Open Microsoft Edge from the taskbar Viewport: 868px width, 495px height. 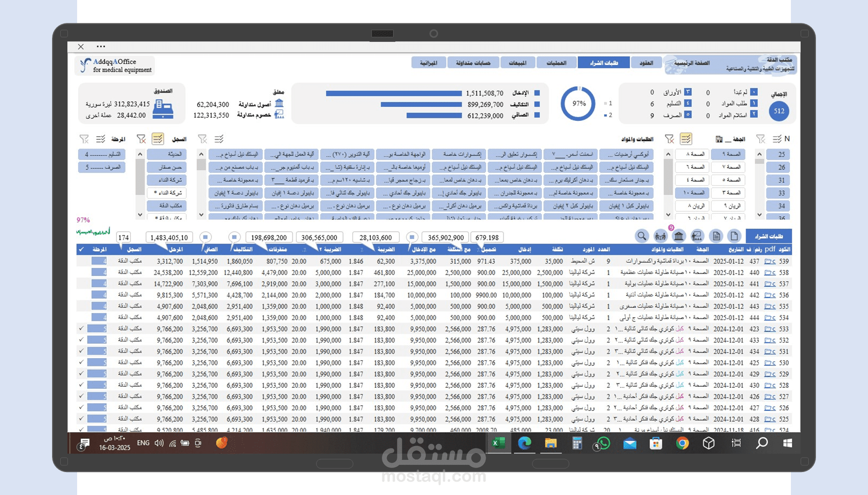[525, 443]
